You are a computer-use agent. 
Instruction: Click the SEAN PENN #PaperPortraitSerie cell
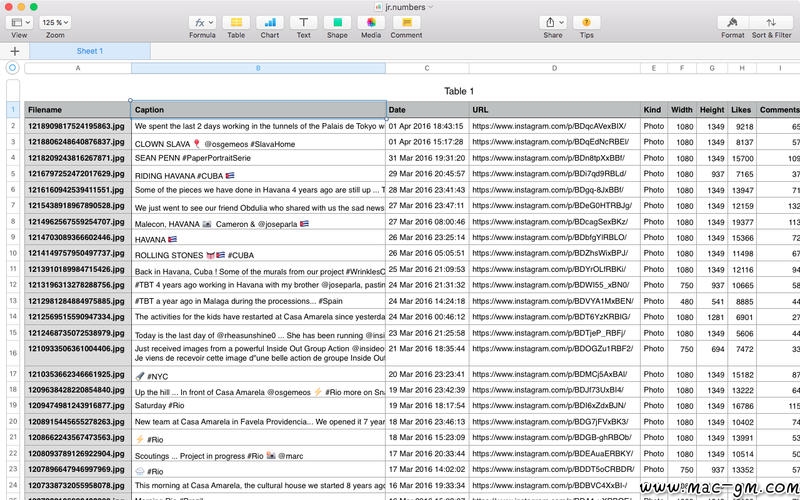pos(258,158)
